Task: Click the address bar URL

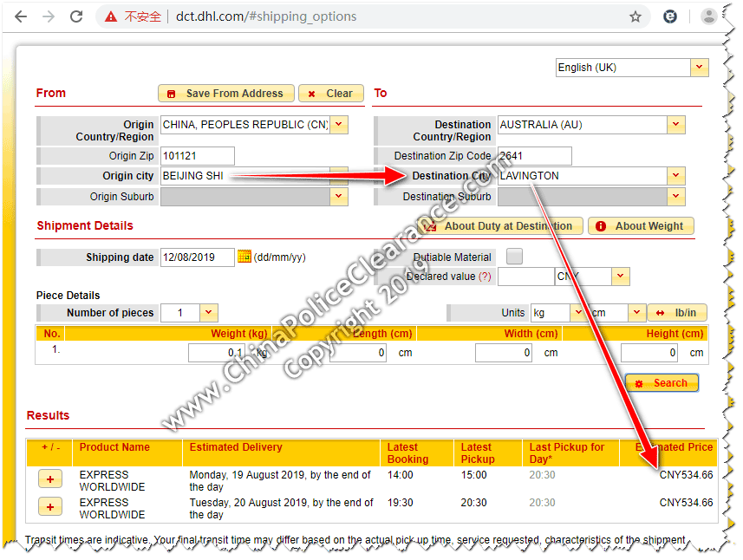Action: coord(266,16)
